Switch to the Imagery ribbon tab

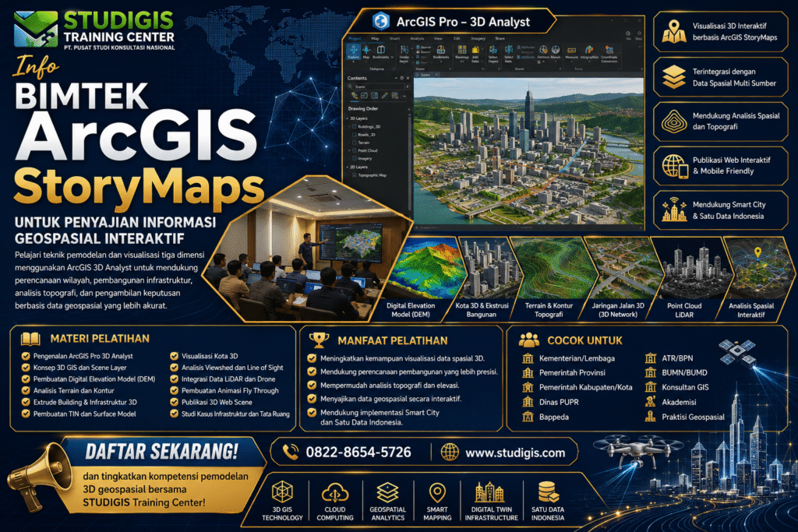coord(478,39)
